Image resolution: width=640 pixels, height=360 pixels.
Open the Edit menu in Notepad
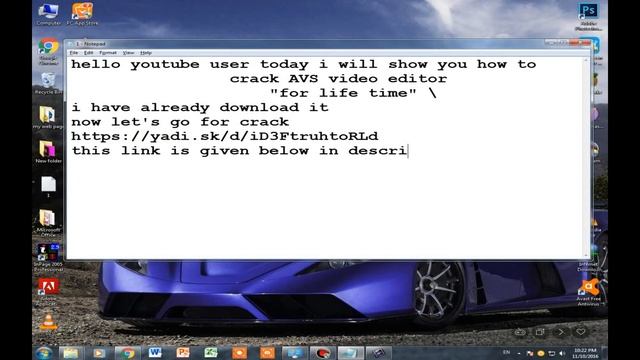pos(88,53)
